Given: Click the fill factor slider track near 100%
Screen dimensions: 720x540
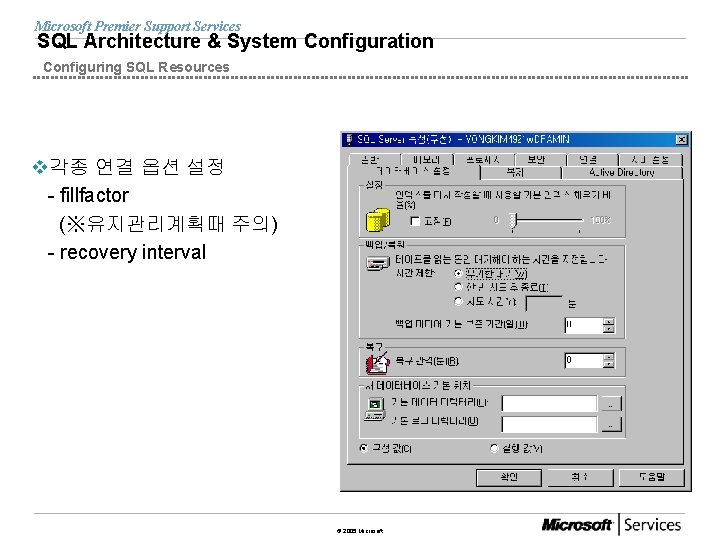Looking at the screenshot, I should click(x=578, y=221).
